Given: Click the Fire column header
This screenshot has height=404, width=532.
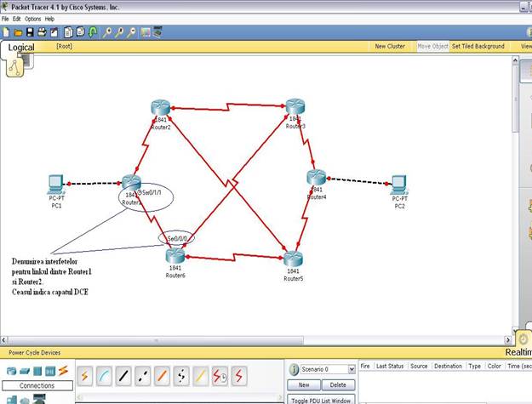Looking at the screenshot, I should click(365, 366).
